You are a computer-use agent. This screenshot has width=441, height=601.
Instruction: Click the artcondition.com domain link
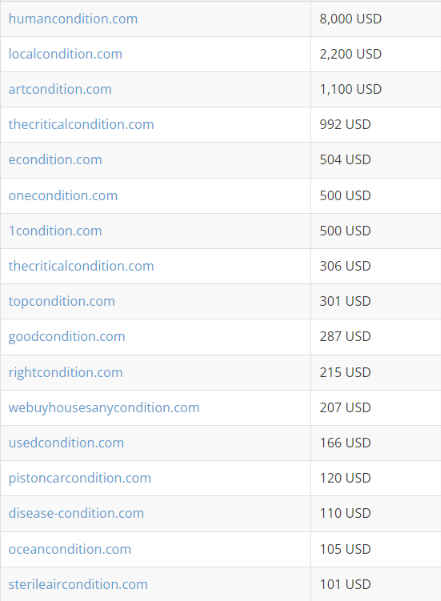coord(60,89)
